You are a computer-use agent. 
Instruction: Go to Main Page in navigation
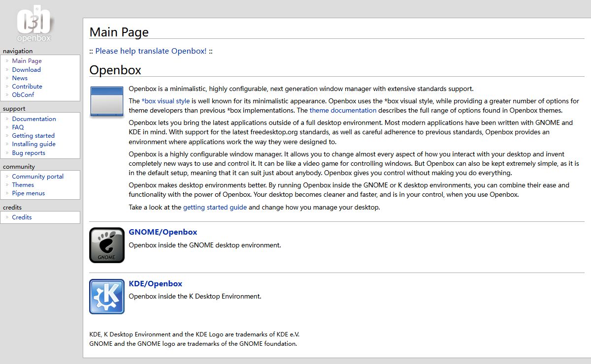[27, 61]
